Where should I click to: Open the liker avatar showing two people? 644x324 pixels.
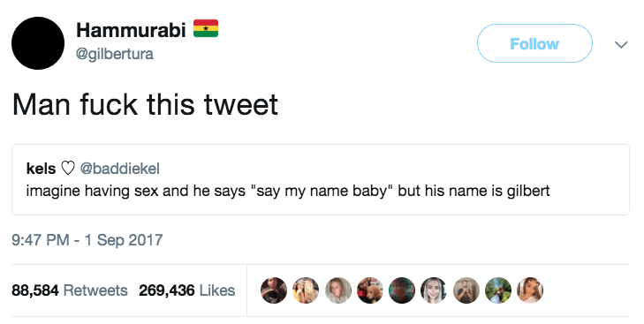point(306,290)
